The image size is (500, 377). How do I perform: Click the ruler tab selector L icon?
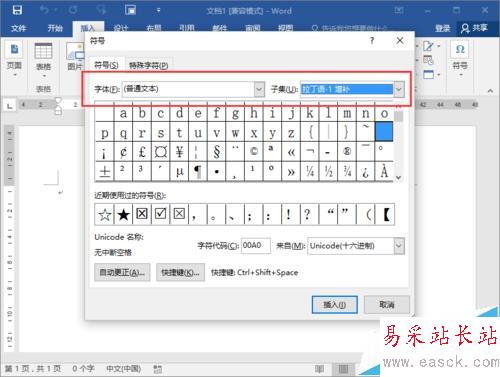[10, 106]
